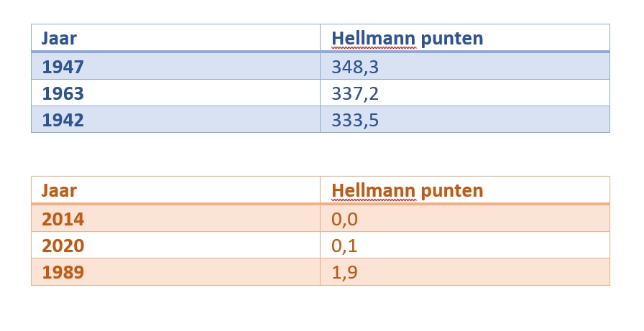Click the 348,3 points cell

[354, 67]
